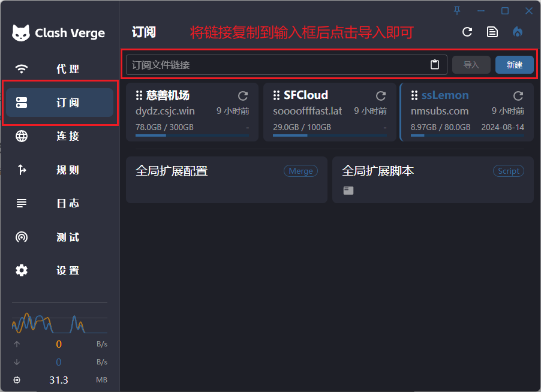Click the flame core icon in header
Viewport: 541px width, 392px height.
click(518, 32)
